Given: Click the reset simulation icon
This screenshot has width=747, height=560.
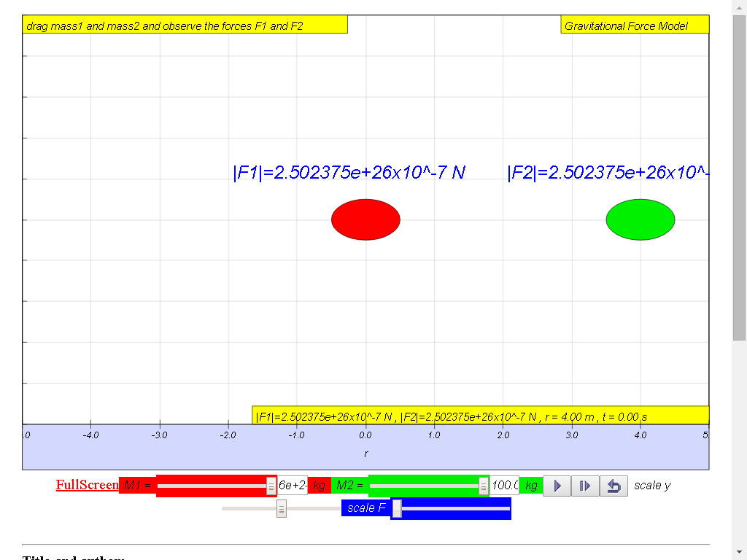Looking at the screenshot, I should click(614, 486).
